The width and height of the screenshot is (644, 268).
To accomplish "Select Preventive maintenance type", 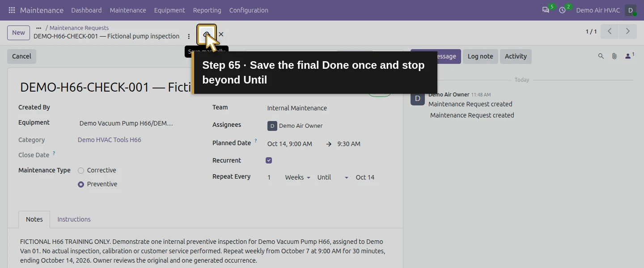I will [81, 184].
